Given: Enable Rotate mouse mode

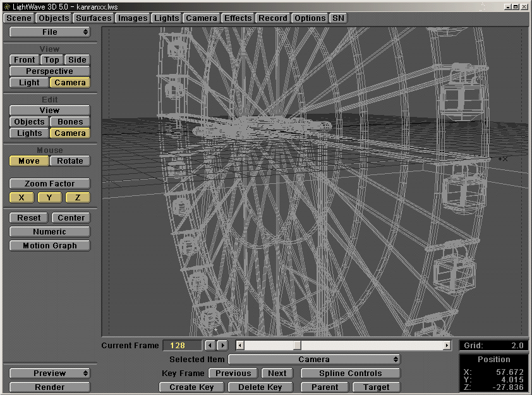Looking at the screenshot, I should tap(70, 161).
